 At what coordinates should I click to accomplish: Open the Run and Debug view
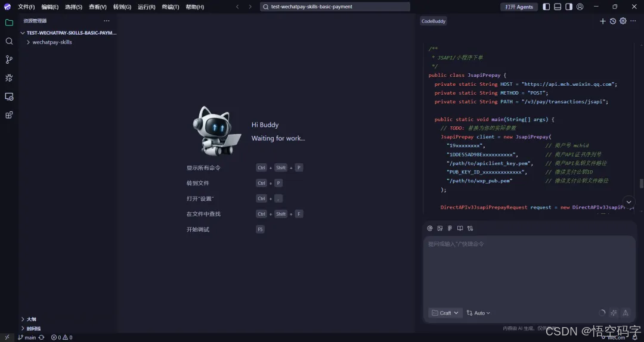(9, 78)
